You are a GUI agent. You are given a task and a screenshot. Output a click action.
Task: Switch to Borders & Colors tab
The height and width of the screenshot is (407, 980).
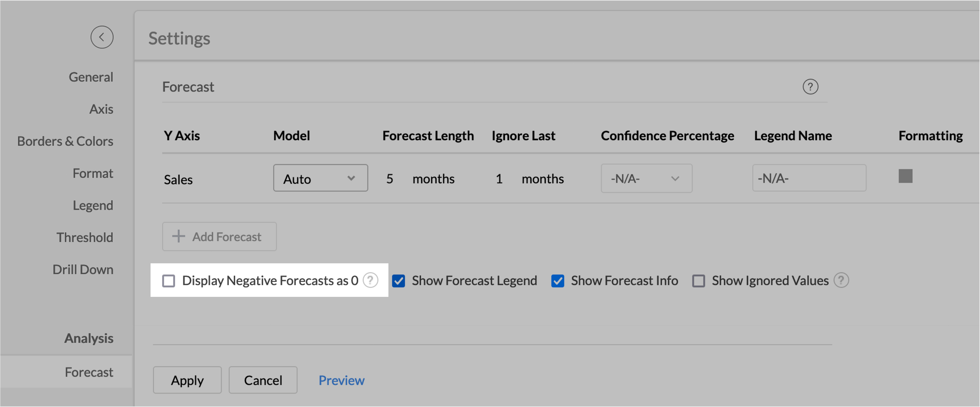click(x=65, y=141)
